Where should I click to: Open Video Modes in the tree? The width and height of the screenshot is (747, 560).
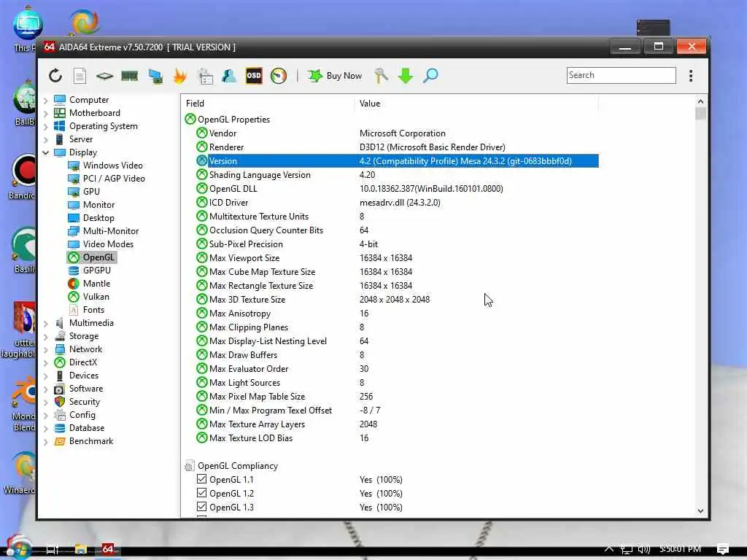point(101,244)
